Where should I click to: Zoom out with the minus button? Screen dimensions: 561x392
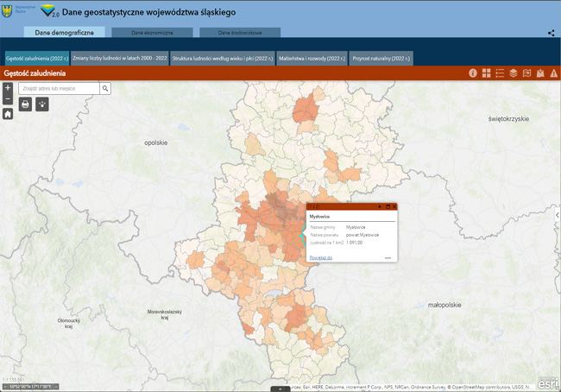click(8, 98)
